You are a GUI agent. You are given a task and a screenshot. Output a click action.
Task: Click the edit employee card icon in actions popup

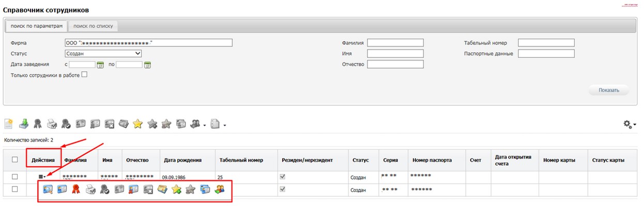click(x=62, y=189)
